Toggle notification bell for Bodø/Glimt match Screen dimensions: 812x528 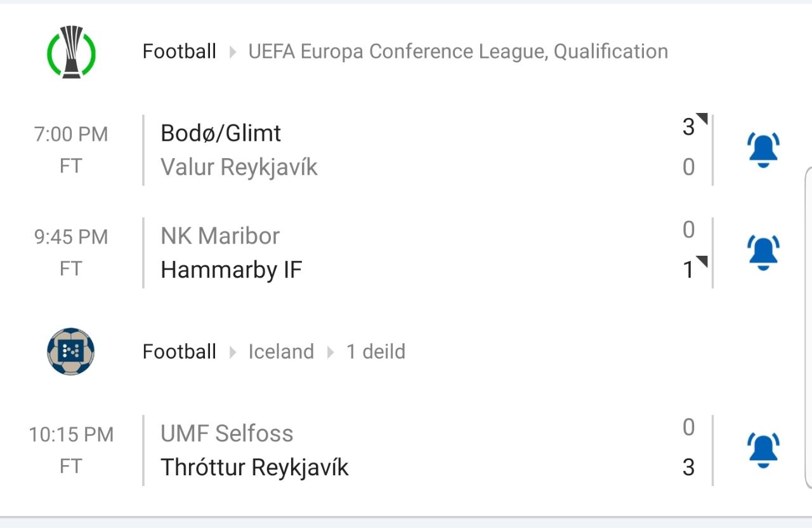[763, 150]
